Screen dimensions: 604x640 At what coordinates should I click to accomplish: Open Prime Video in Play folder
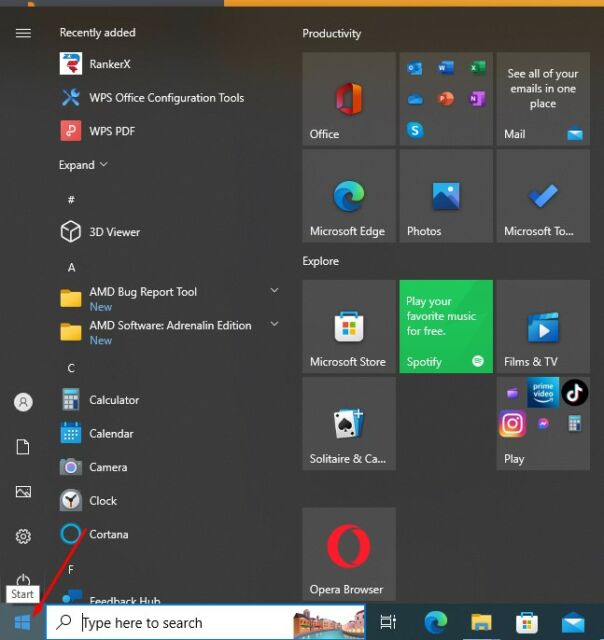(543, 393)
